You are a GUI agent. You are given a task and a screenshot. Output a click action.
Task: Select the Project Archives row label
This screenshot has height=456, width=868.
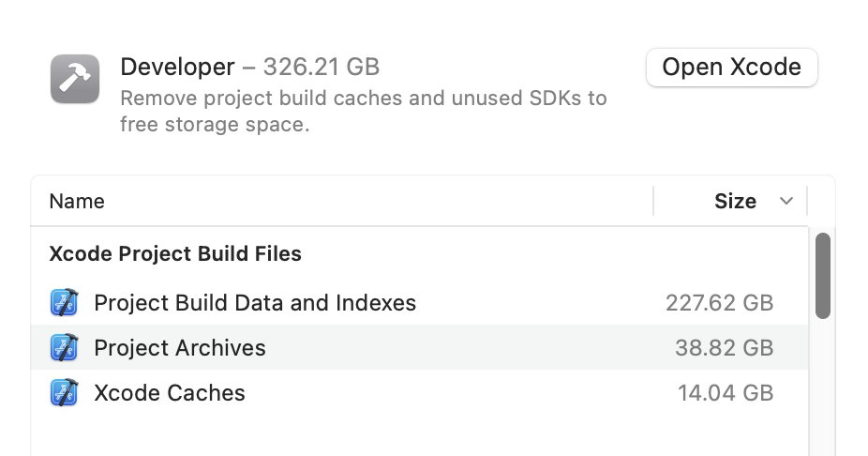(x=180, y=348)
